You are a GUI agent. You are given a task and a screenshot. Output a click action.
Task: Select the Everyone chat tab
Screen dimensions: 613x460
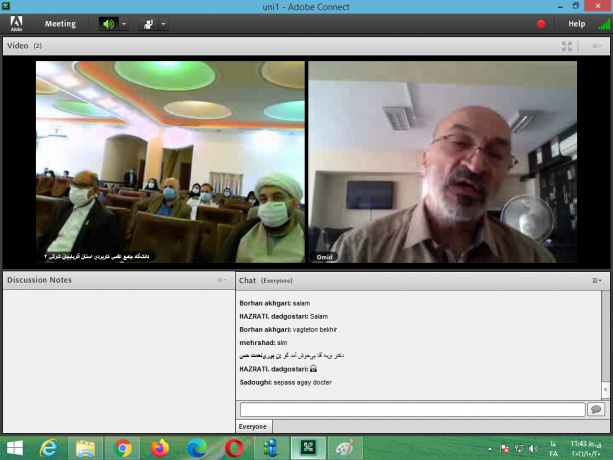pos(253,427)
